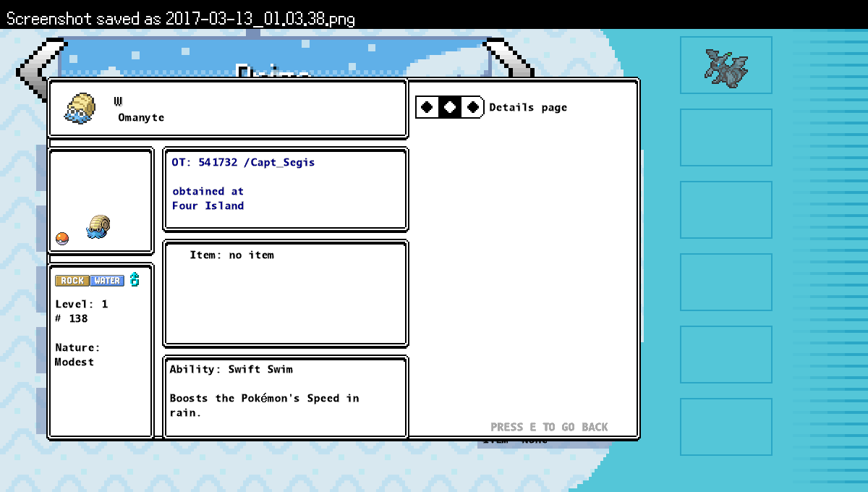Click the Omanyte icon in the header
Viewport: 868px width, 492px height.
[x=80, y=108]
